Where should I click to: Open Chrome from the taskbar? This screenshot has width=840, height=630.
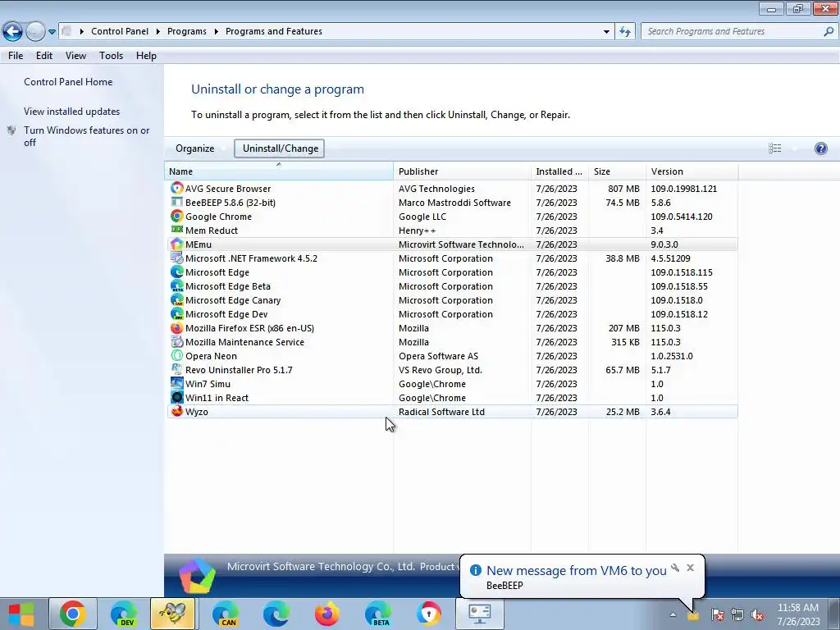pos(73,614)
